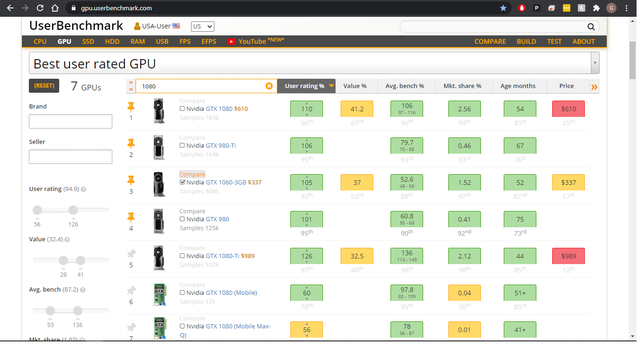Click the User rating slider handle at 56
Screen dimensions: 644x347
coord(37,210)
